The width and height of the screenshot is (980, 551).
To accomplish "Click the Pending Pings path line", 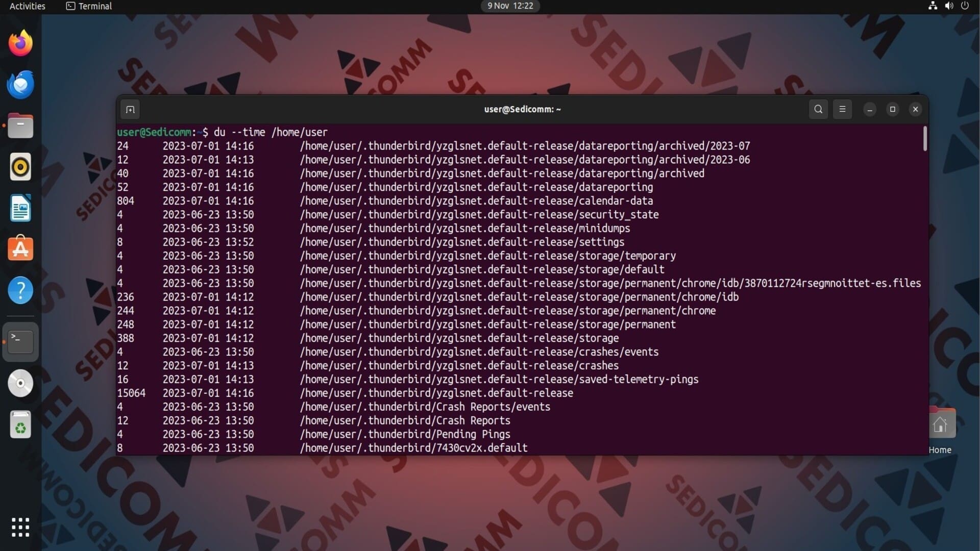I will tap(405, 435).
